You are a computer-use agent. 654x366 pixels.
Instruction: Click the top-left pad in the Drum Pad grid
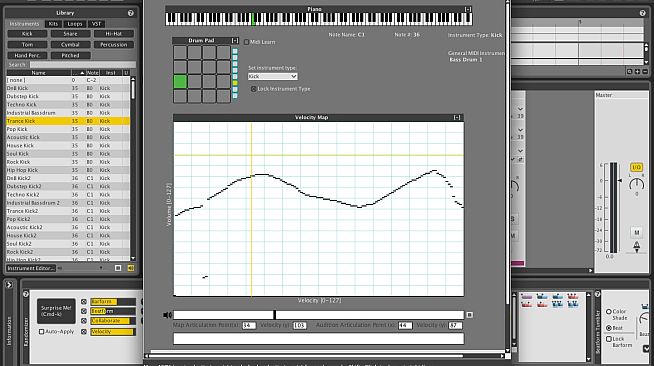180,53
